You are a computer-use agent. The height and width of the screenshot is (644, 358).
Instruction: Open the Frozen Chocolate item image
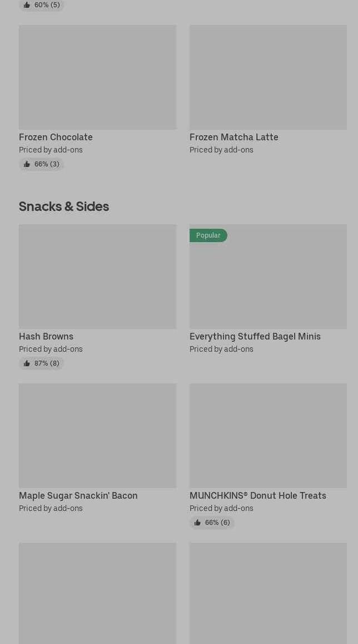tap(97, 77)
